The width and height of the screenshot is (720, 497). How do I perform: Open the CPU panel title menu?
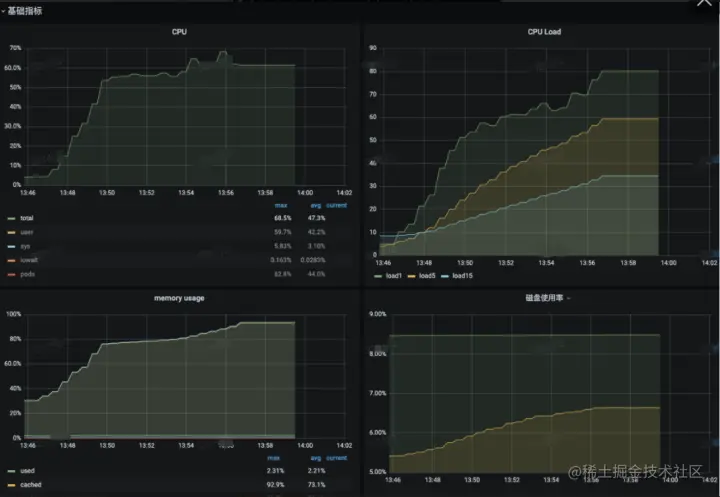[179, 32]
